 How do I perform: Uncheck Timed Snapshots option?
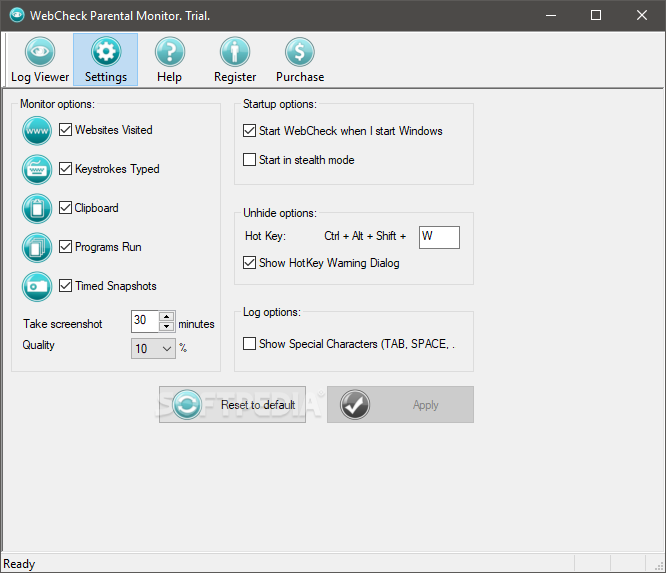[x=65, y=285]
